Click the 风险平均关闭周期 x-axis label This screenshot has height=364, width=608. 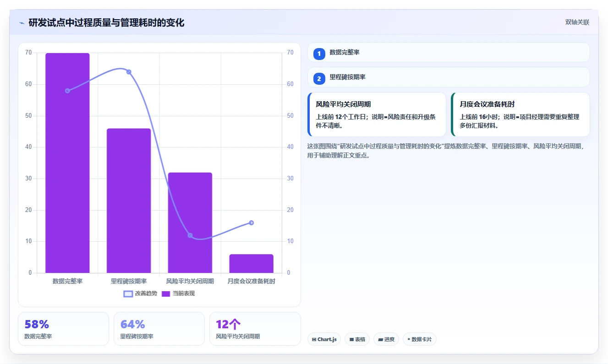coord(190,281)
